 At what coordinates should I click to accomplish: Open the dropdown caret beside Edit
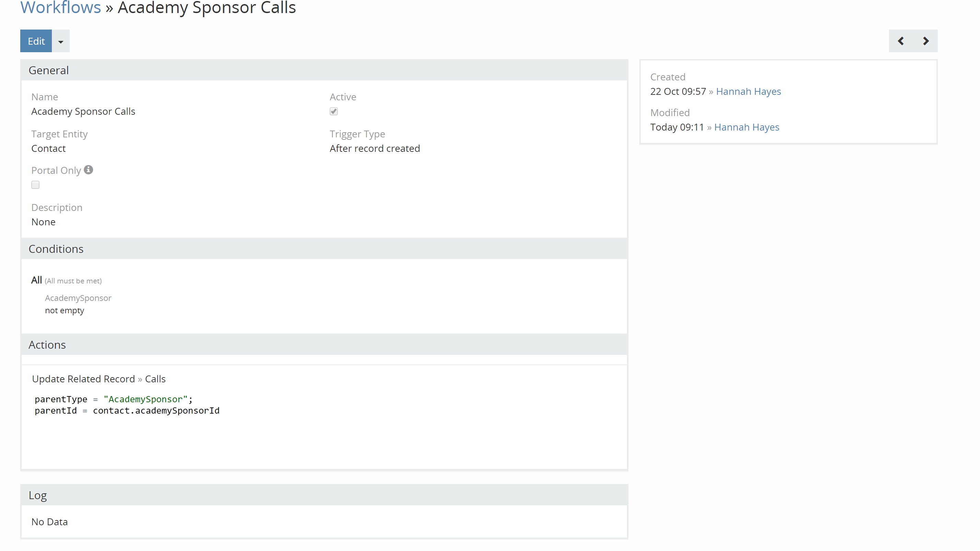click(x=60, y=42)
